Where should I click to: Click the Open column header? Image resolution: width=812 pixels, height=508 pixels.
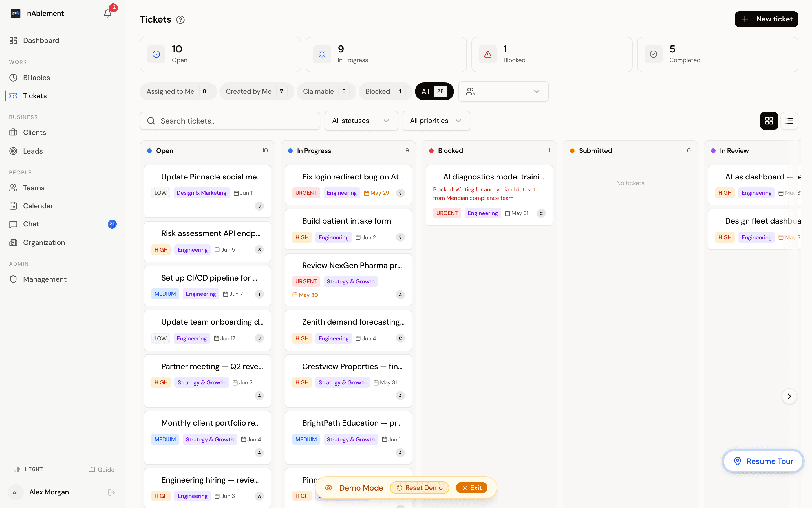(207, 150)
